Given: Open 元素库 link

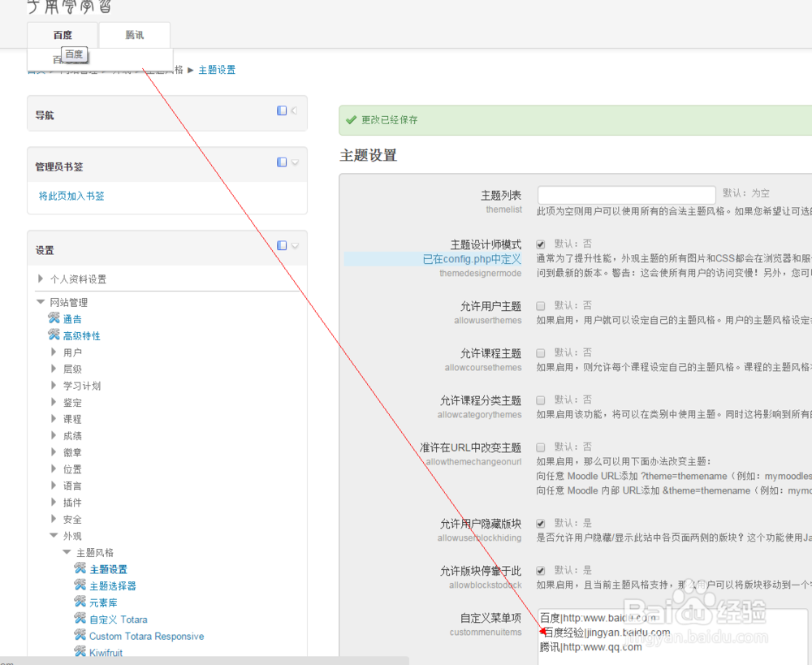Looking at the screenshot, I should point(104,602).
